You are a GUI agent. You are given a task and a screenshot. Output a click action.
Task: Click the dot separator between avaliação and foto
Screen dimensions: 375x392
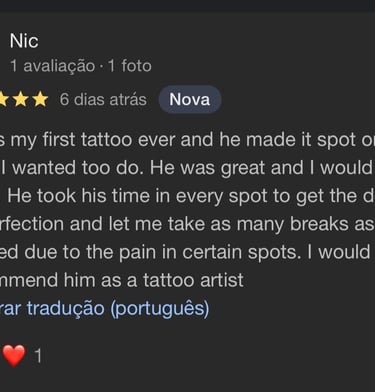click(x=102, y=67)
